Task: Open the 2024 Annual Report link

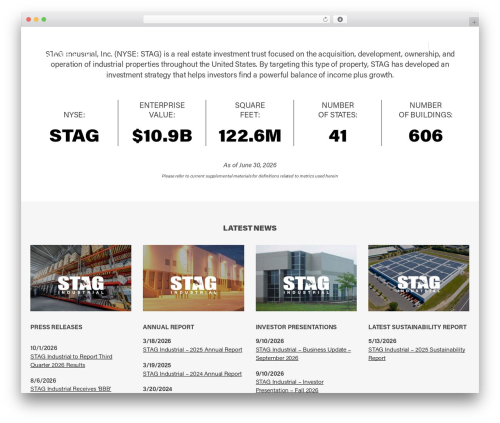Action: 192,374
